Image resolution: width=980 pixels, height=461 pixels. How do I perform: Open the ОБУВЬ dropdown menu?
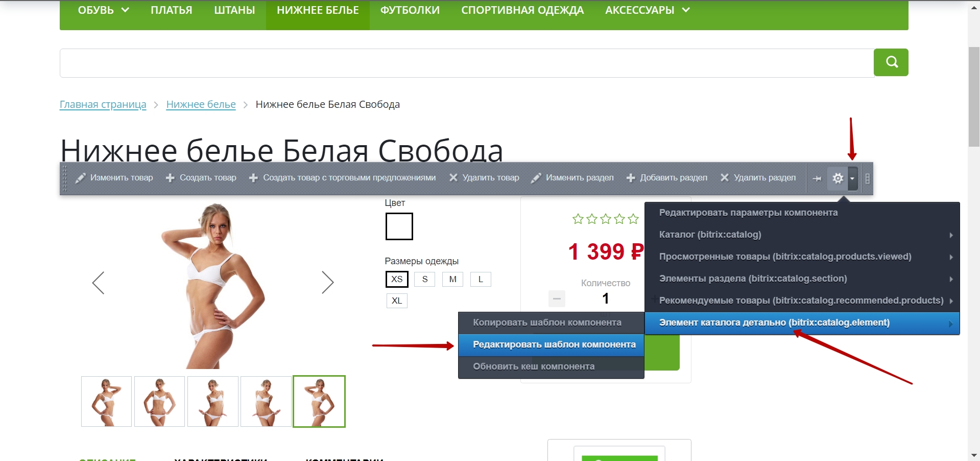point(104,10)
